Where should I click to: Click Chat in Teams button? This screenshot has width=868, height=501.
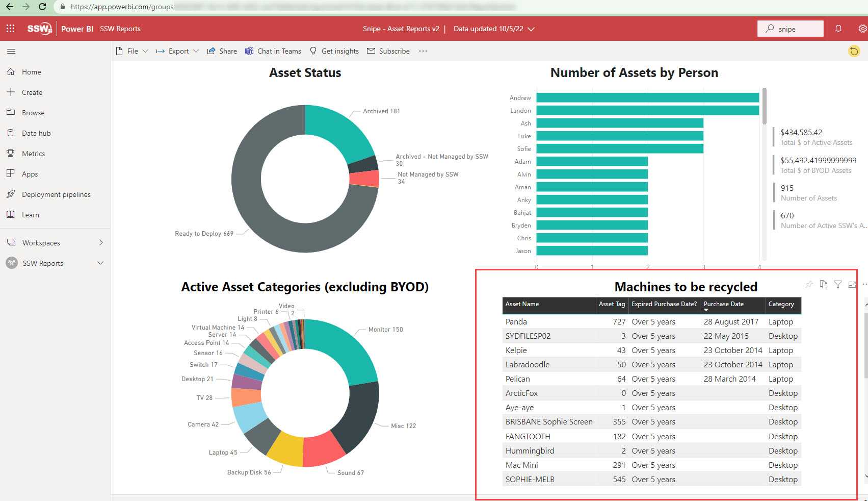273,51
